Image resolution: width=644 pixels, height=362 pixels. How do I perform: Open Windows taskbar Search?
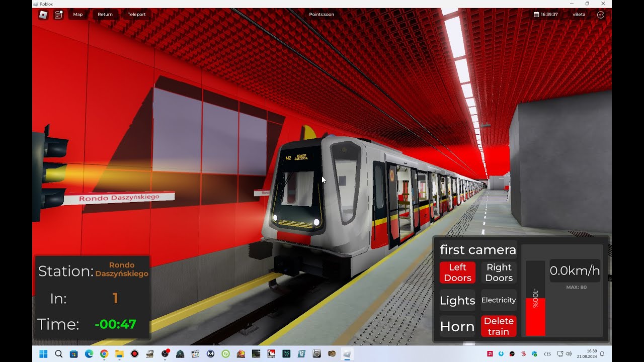pos(58,354)
